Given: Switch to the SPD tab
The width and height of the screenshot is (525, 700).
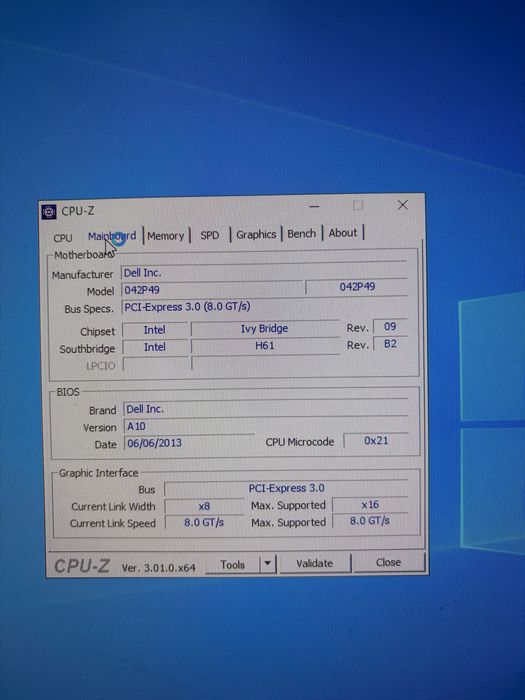Looking at the screenshot, I should point(210,235).
